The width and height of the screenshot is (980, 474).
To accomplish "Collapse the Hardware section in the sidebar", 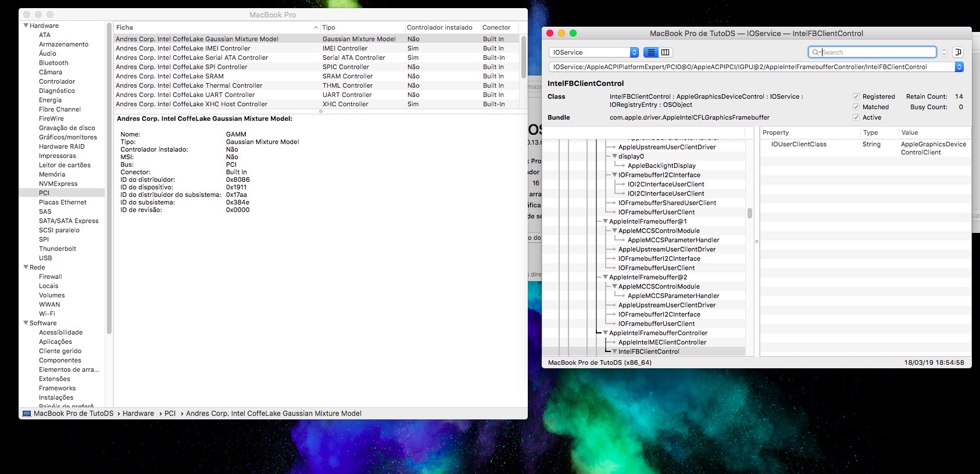I will [x=26, y=26].
